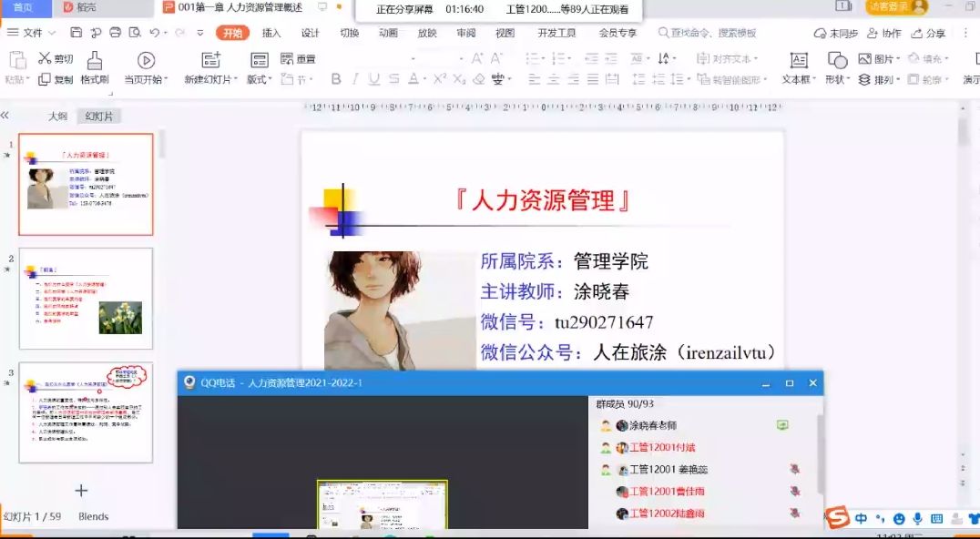Select the Format Painter (格式刷) tool
The image size is (980, 539).
point(96,70)
